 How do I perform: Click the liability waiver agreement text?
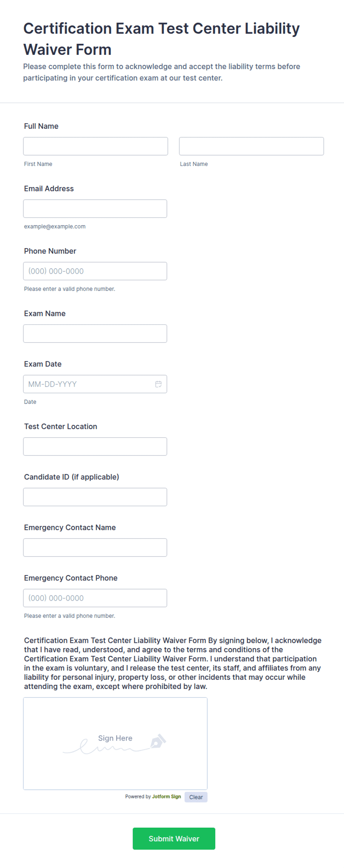click(173, 663)
